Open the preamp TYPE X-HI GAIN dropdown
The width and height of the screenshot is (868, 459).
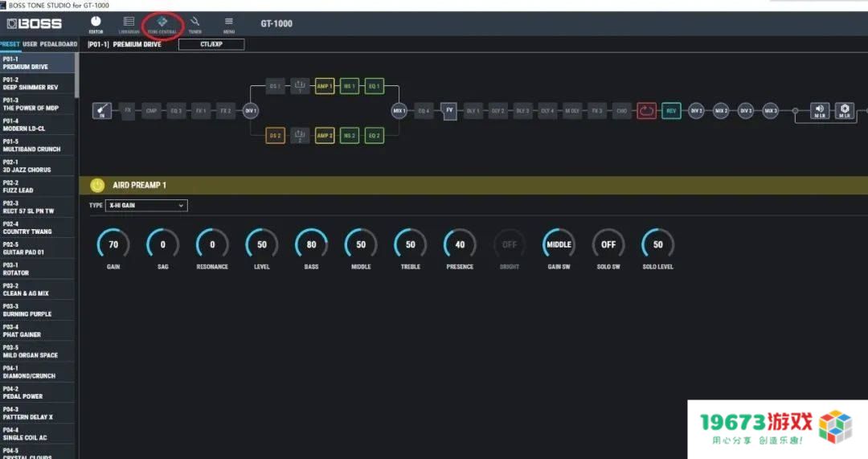(146, 206)
